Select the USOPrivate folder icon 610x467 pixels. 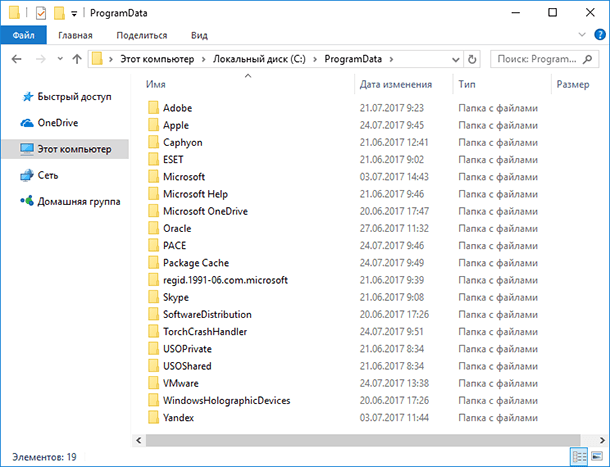pos(154,349)
